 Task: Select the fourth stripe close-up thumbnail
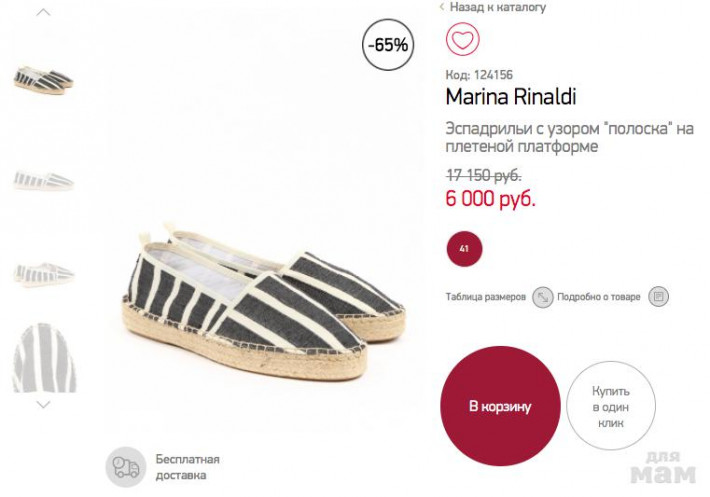point(43,356)
